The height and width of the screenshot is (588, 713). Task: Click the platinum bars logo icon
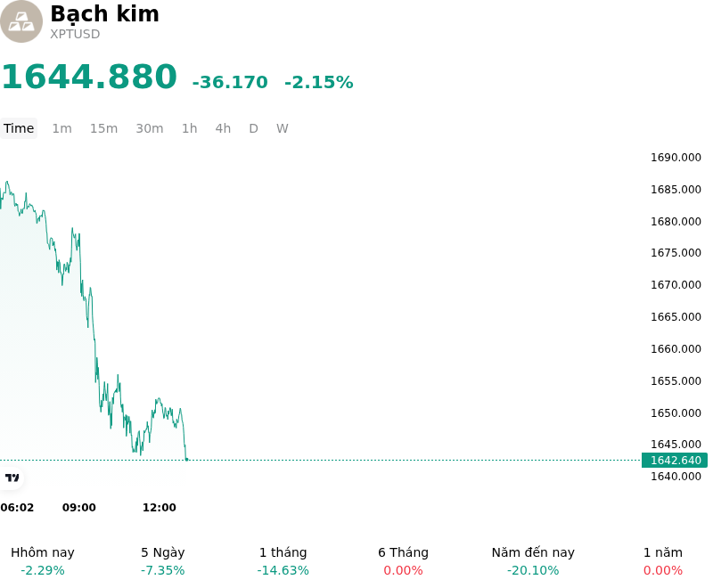pos(21,21)
